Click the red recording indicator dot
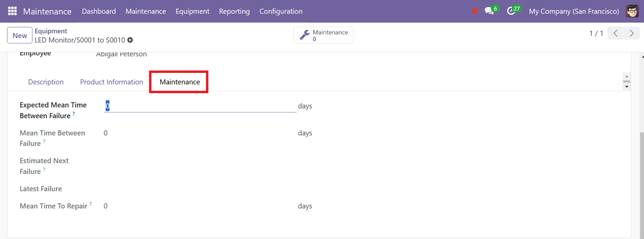This screenshot has width=644, height=239. click(475, 11)
